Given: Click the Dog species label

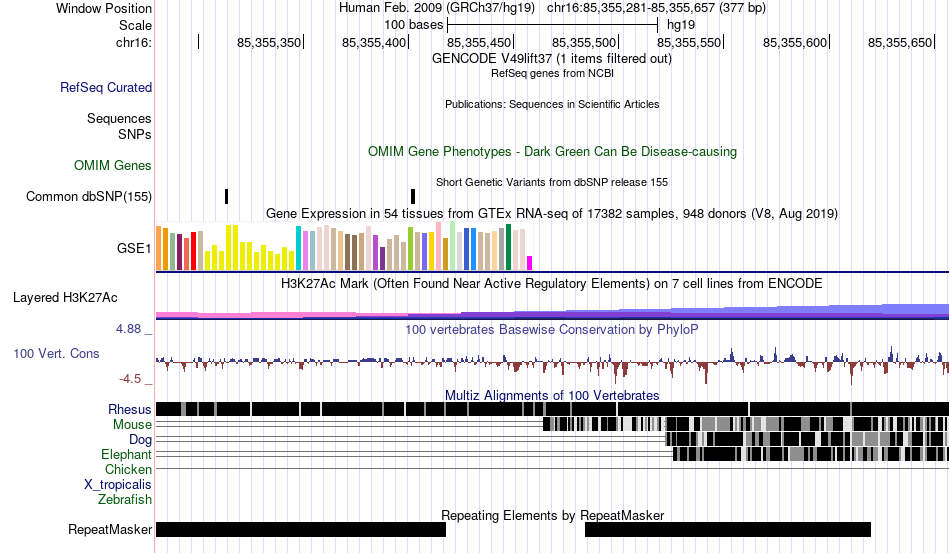Looking at the screenshot, I should 140,439.
